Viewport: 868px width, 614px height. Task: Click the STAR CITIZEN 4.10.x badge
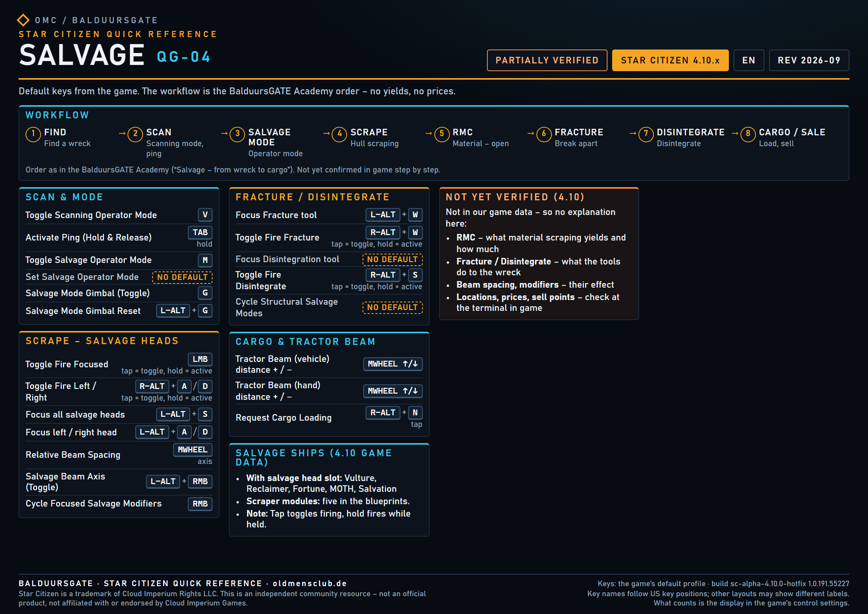(670, 60)
